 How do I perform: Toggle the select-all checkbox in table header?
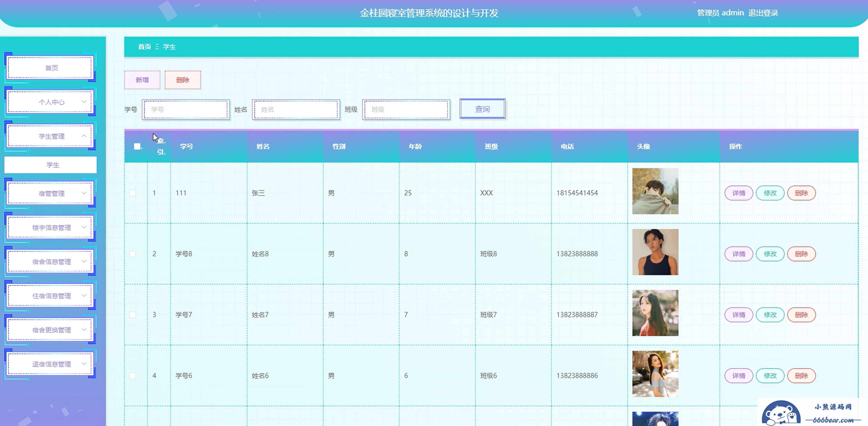click(x=137, y=146)
